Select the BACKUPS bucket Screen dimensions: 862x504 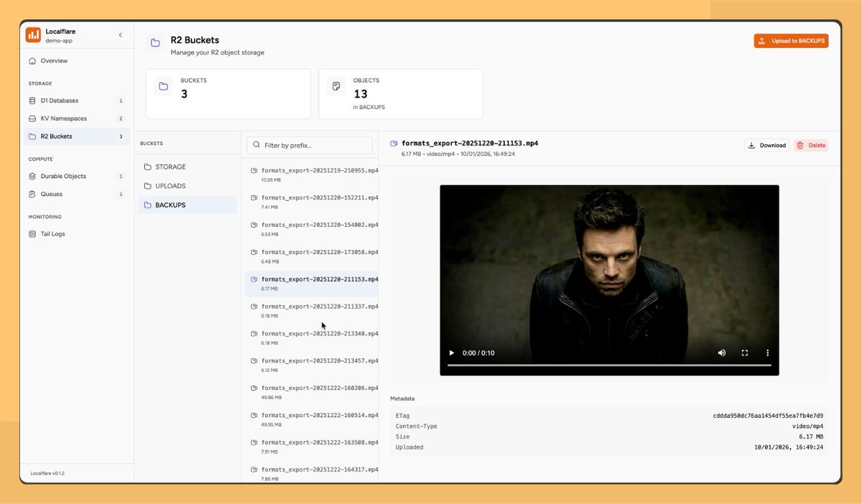coord(187,205)
